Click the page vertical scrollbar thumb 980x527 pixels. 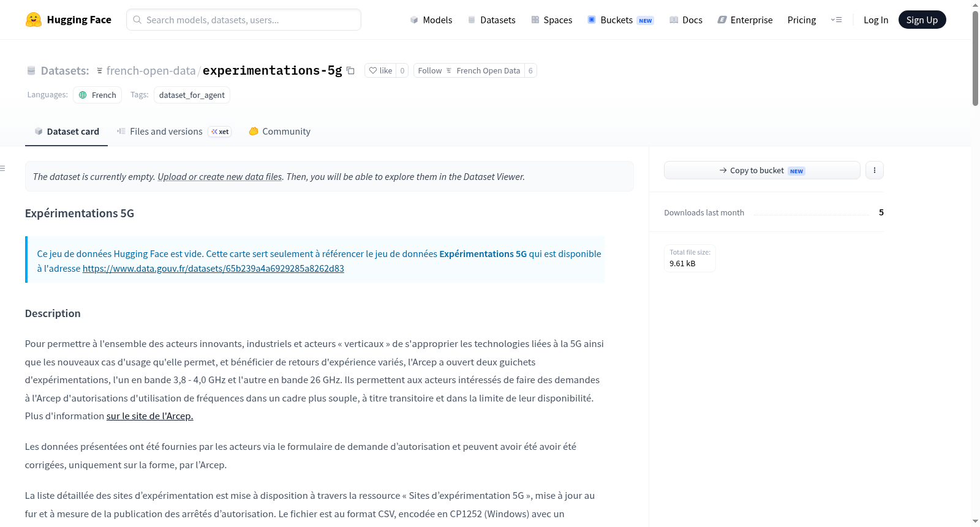click(975, 58)
